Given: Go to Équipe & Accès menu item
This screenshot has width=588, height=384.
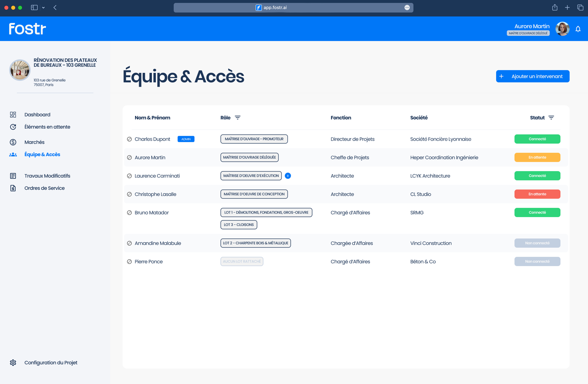Looking at the screenshot, I should click(42, 154).
